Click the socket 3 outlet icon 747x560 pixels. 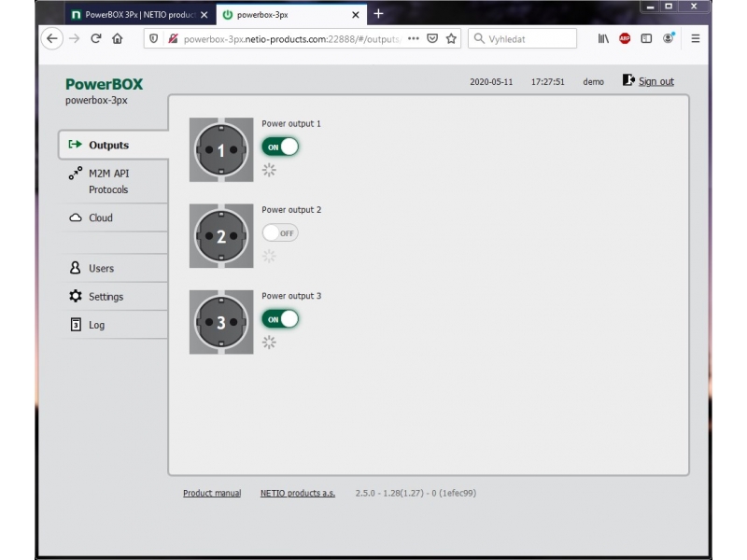pyautogui.click(x=221, y=322)
